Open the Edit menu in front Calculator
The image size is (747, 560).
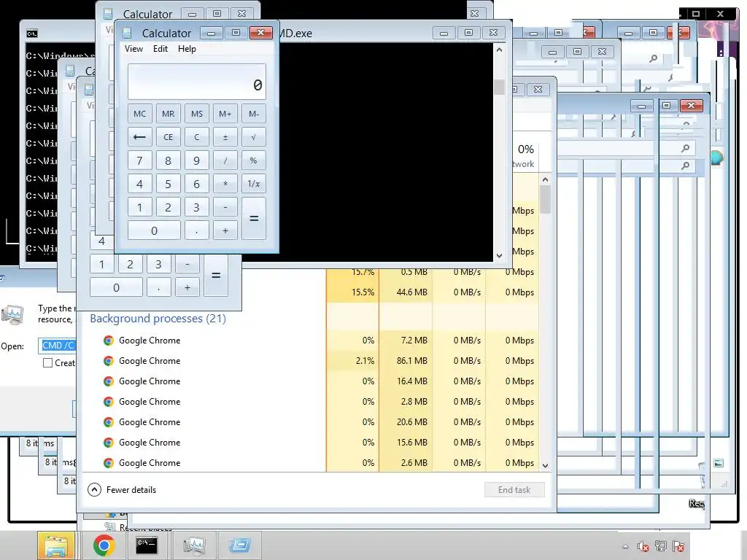point(160,49)
